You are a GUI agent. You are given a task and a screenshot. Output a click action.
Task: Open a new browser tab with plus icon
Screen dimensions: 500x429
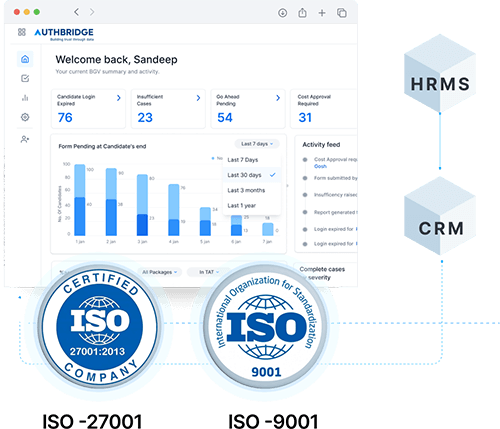322,13
